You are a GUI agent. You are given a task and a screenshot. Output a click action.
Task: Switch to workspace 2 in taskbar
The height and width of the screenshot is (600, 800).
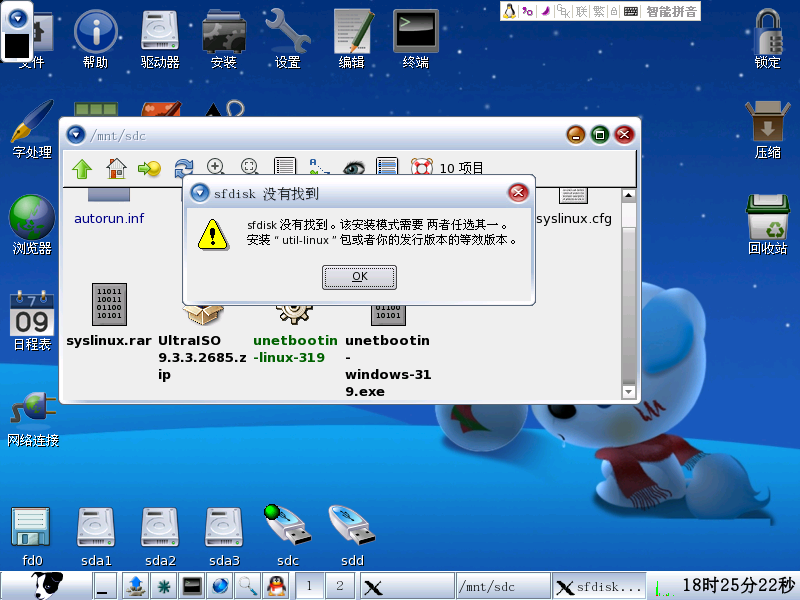click(340, 585)
